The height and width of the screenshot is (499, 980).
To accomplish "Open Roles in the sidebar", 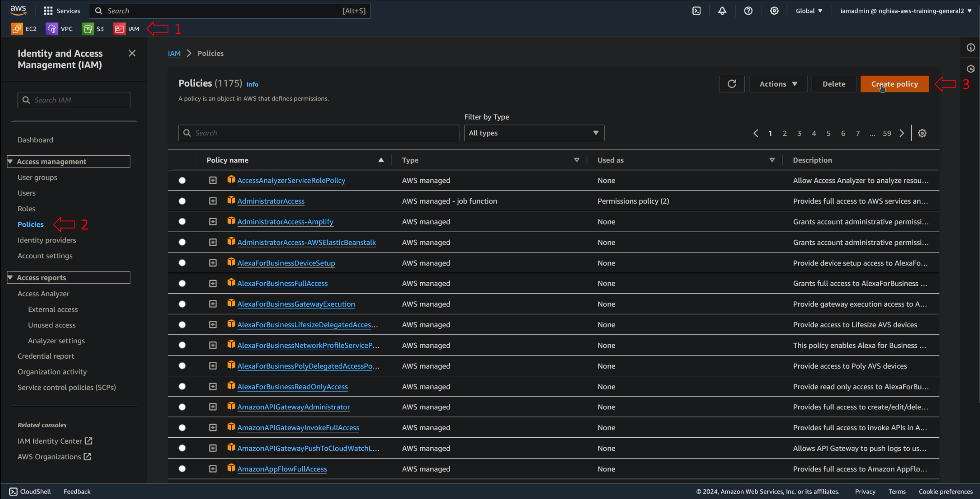I will tap(26, 209).
